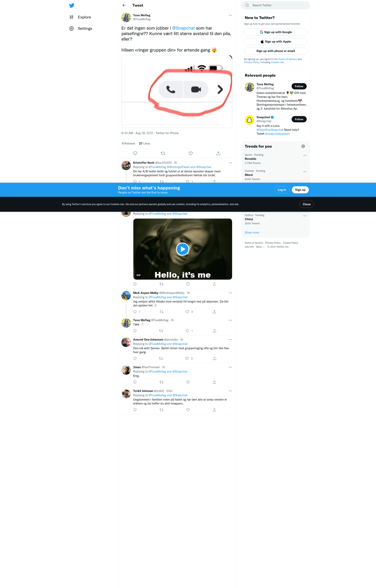
Task: Open Mick Aspen Melby's profile avatar
Action: [x=126, y=296]
